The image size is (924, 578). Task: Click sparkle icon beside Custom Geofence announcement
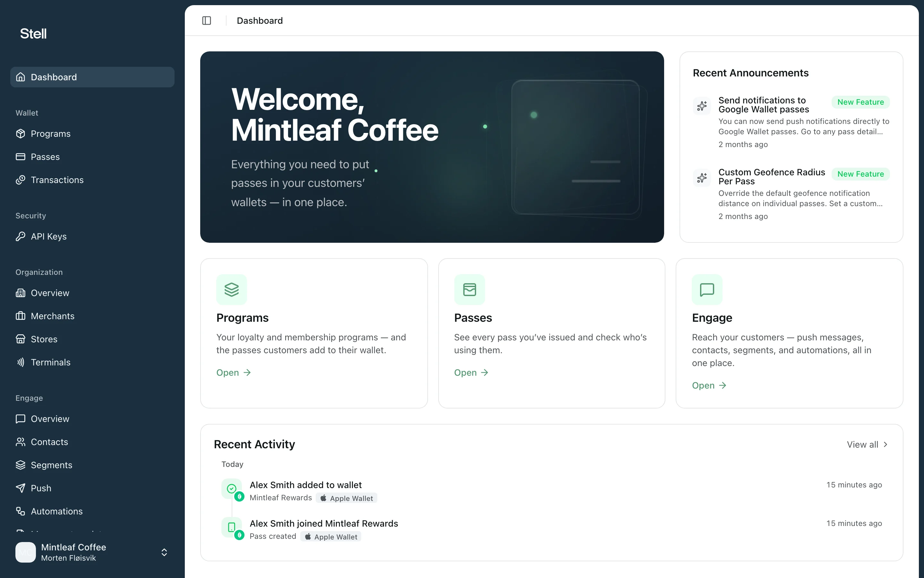pyautogui.click(x=702, y=178)
